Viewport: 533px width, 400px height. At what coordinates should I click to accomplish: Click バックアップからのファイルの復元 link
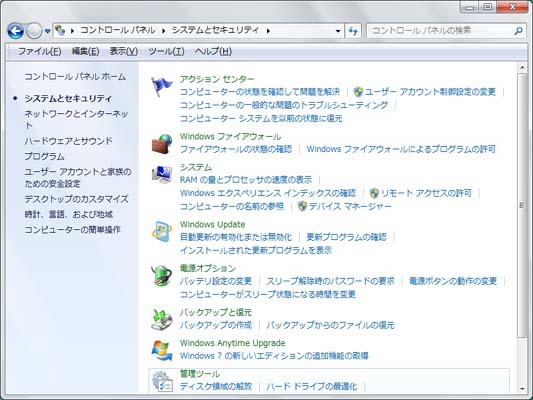tap(330, 325)
